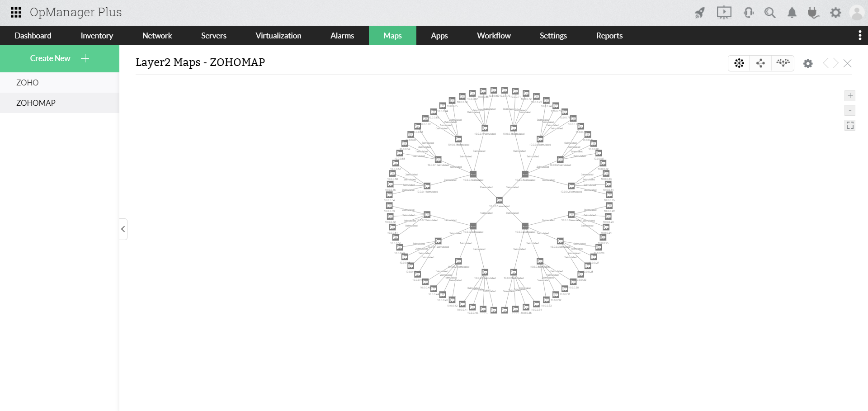868x411 pixels.
Task: Click back navigation arrow above the map
Action: click(826, 63)
